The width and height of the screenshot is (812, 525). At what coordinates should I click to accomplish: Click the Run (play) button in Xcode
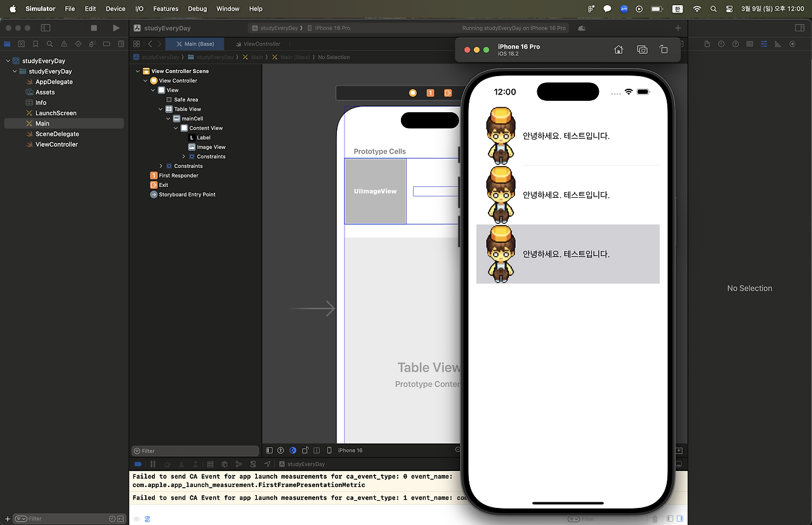coord(115,28)
